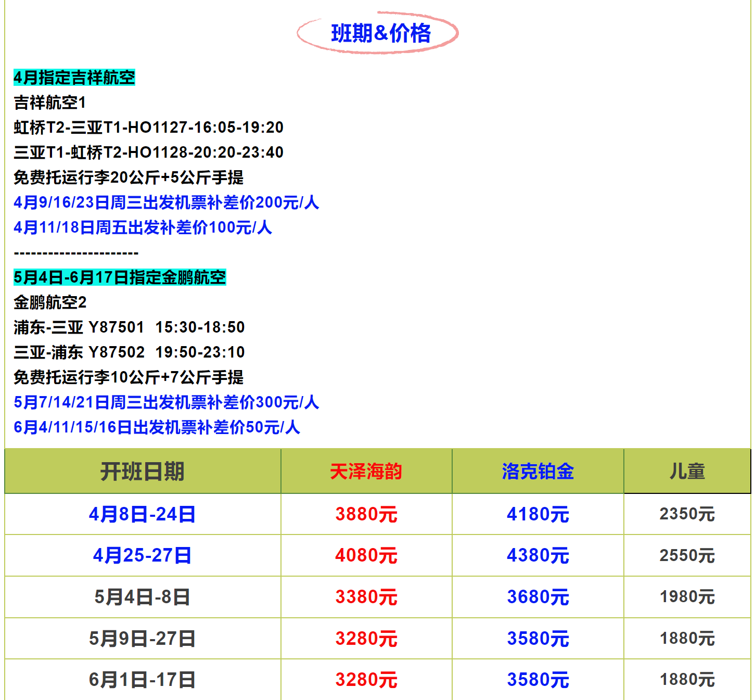Viewport: 755px width, 700px height.
Task: Click the 开班日期 column header
Action: click(x=143, y=472)
